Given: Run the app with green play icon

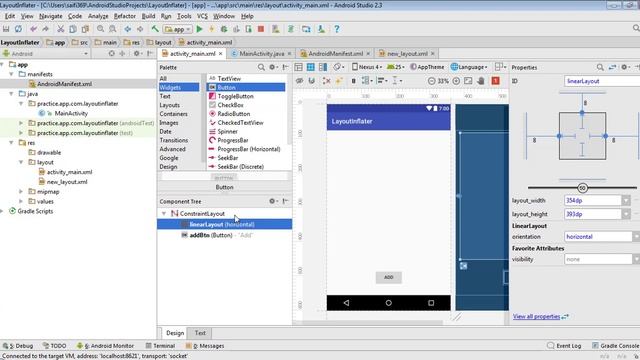Looking at the screenshot, I should (199, 29).
